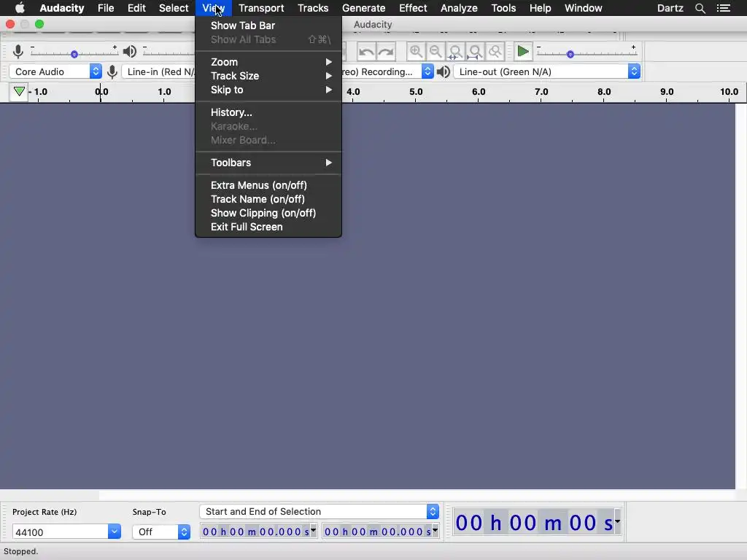The width and height of the screenshot is (747, 560).
Task: Expand the Zoom submenu
Action: tap(268, 62)
